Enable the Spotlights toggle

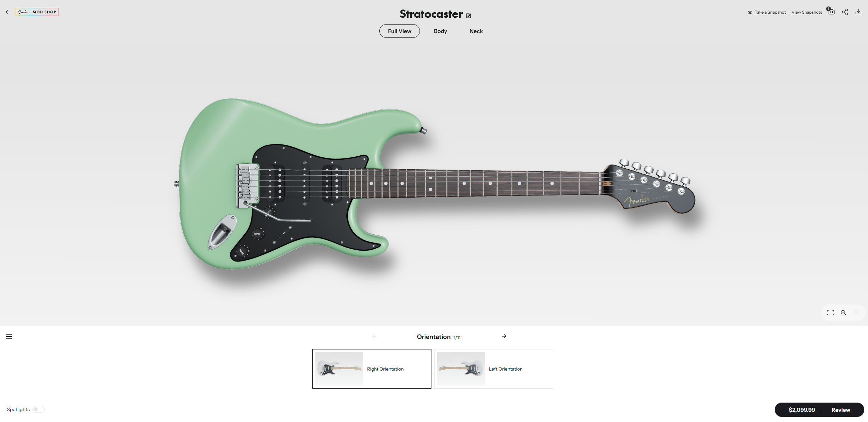coord(38,409)
